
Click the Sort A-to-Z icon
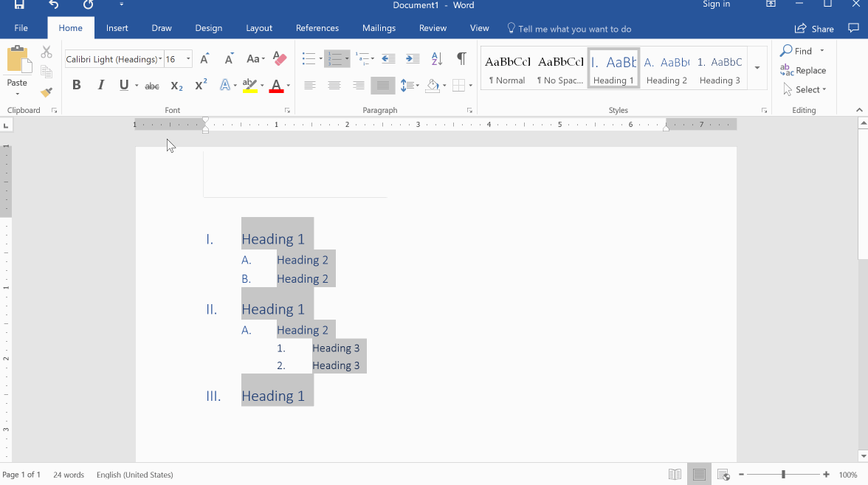tap(437, 59)
